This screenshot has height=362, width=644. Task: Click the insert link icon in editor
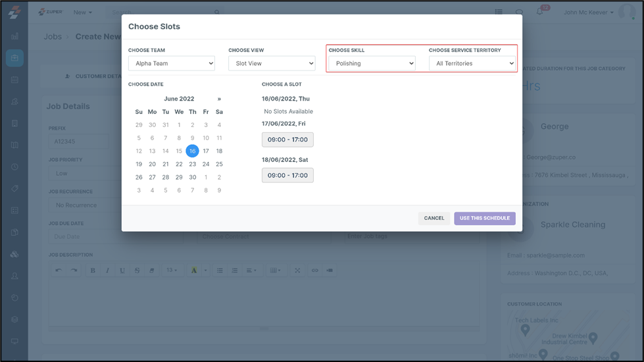click(314, 271)
